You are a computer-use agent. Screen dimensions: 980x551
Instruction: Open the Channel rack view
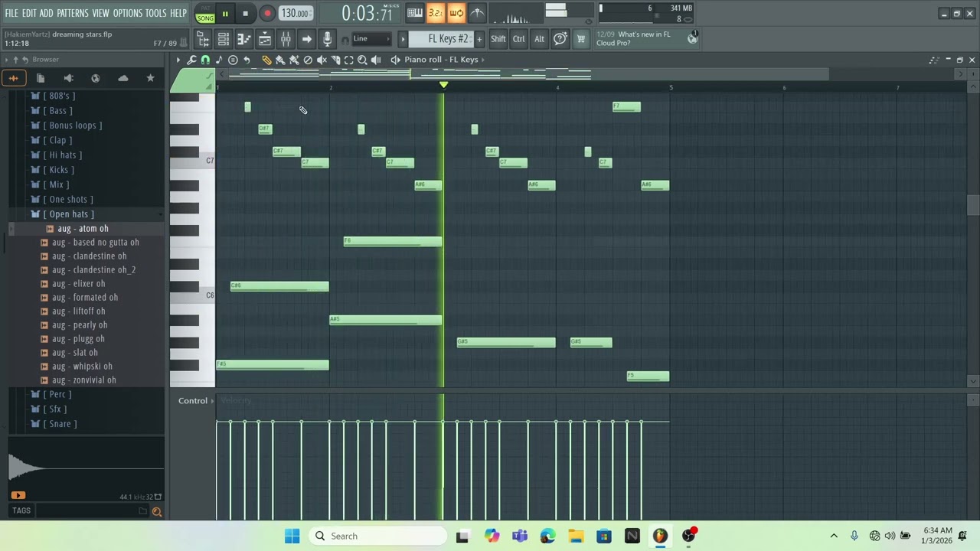(224, 39)
